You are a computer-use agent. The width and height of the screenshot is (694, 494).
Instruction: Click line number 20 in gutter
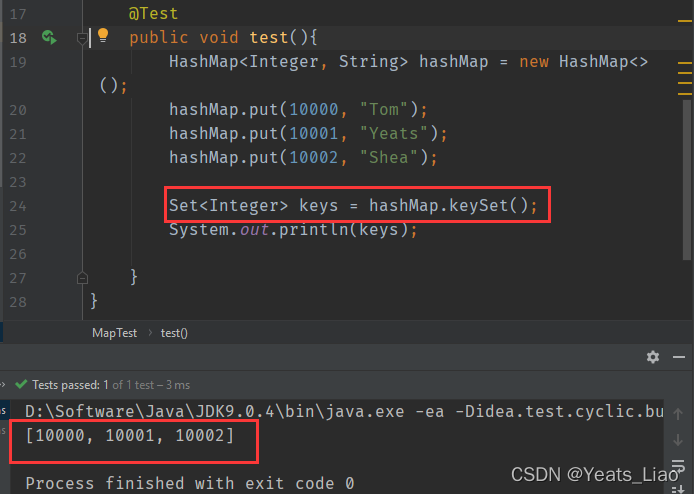pyautogui.click(x=18, y=110)
